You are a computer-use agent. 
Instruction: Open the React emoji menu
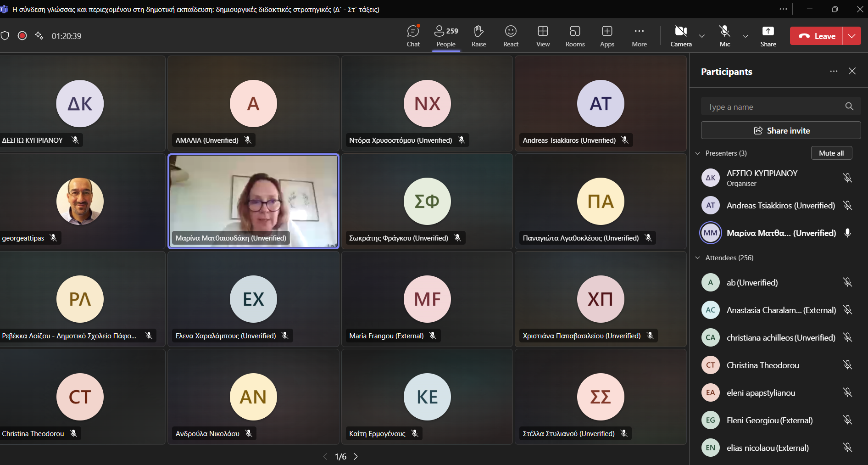pyautogui.click(x=511, y=36)
